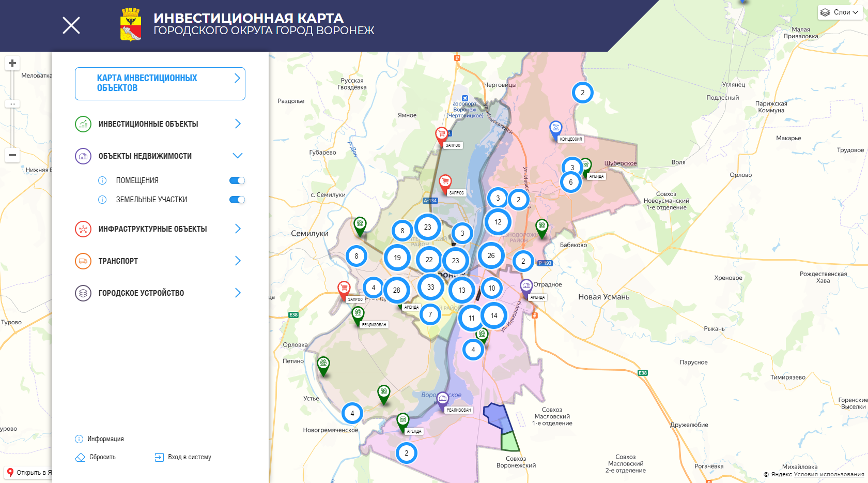Click the red cart pin near the airport

click(441, 136)
